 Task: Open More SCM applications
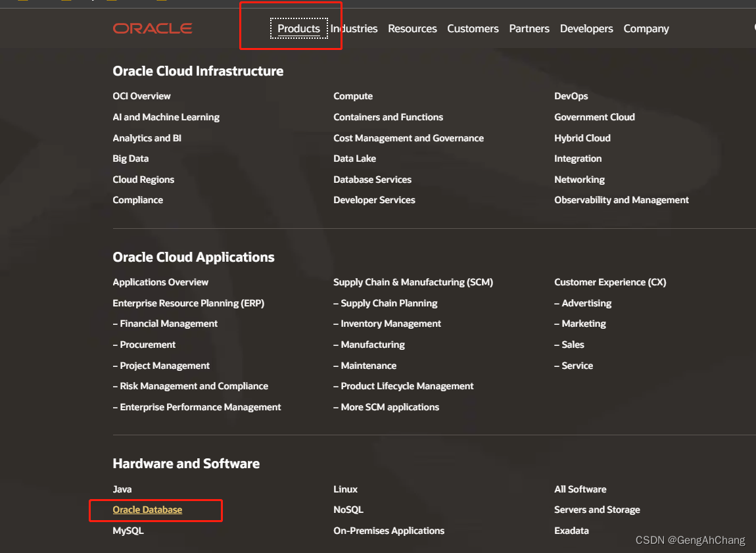pyautogui.click(x=386, y=407)
